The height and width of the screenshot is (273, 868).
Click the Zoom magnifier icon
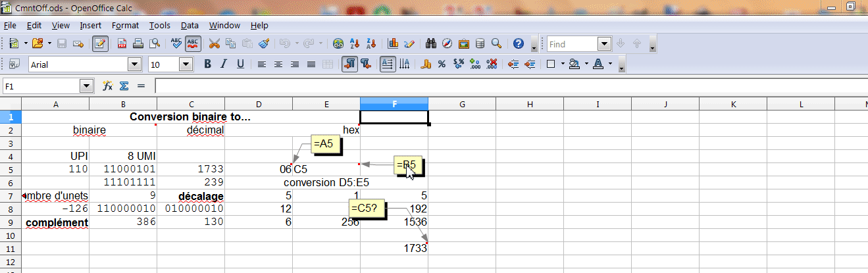497,44
